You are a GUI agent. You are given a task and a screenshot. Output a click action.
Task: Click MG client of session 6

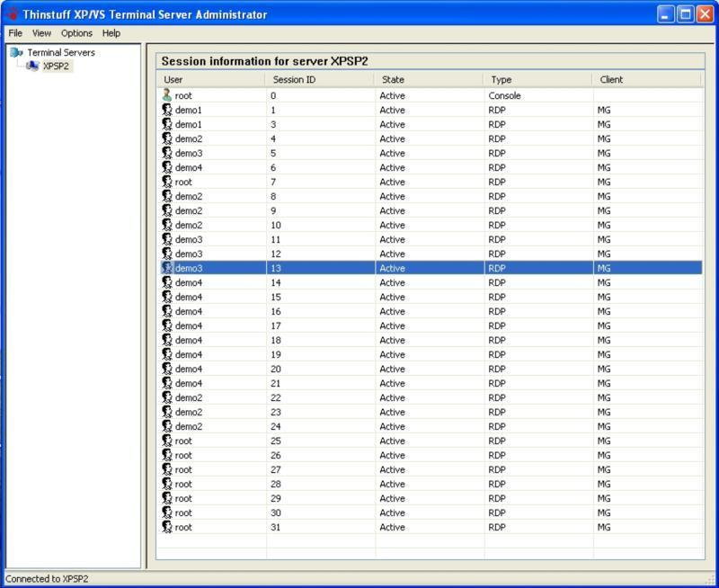(x=604, y=167)
